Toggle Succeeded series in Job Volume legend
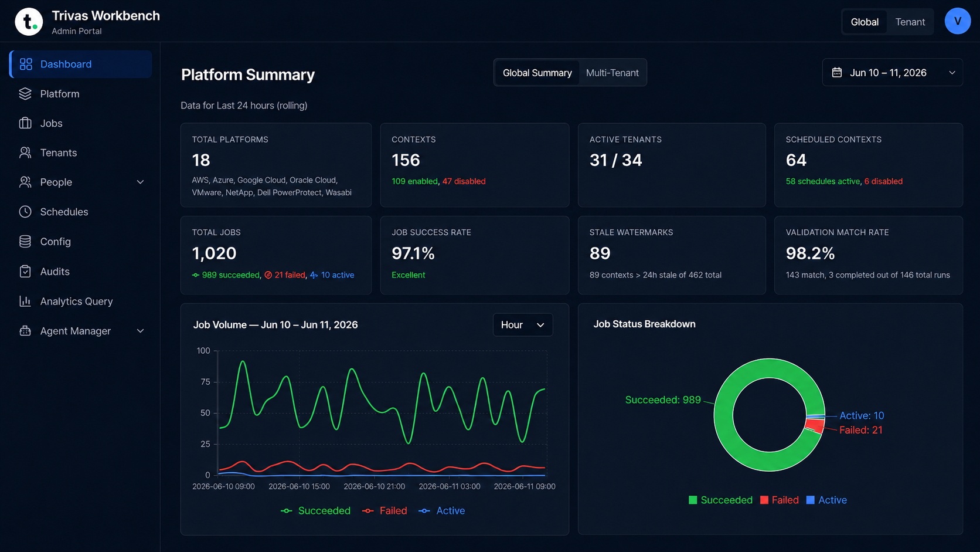 coord(315,511)
